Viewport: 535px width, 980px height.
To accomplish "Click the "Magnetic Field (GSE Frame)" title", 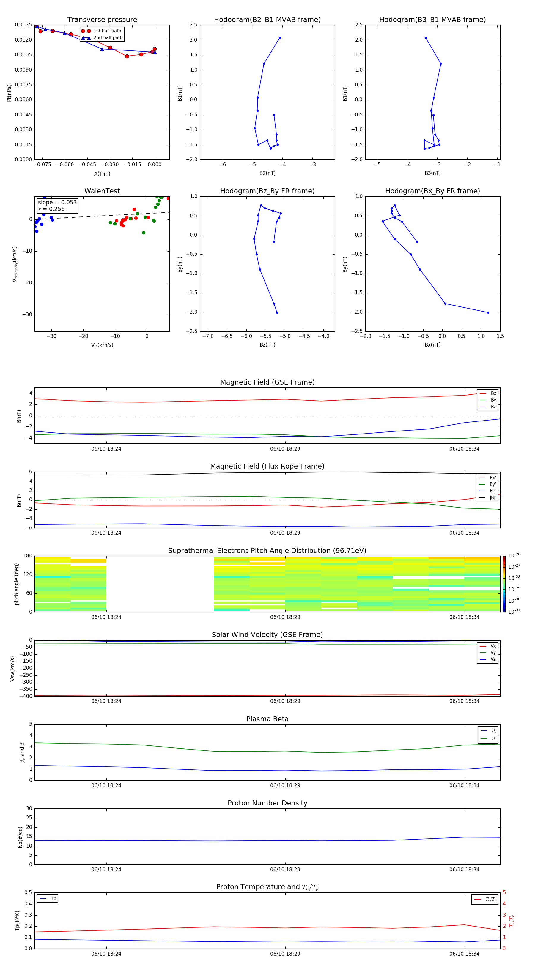I will click(x=267, y=382).
